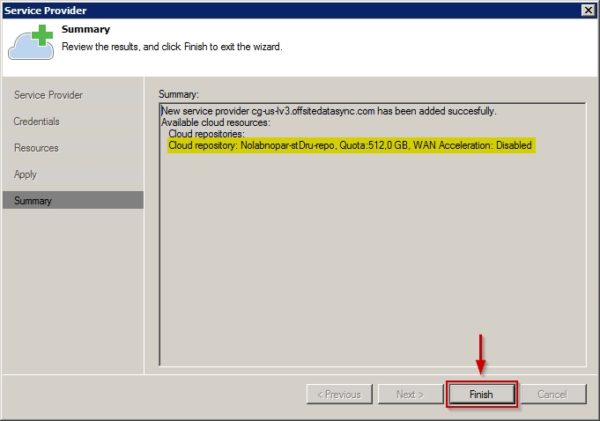Click the 'Review the results' instruction text

pos(172,47)
